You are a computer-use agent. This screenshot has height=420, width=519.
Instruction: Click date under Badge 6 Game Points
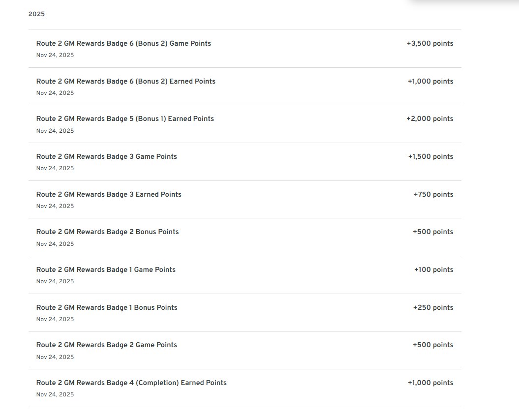tap(55, 55)
